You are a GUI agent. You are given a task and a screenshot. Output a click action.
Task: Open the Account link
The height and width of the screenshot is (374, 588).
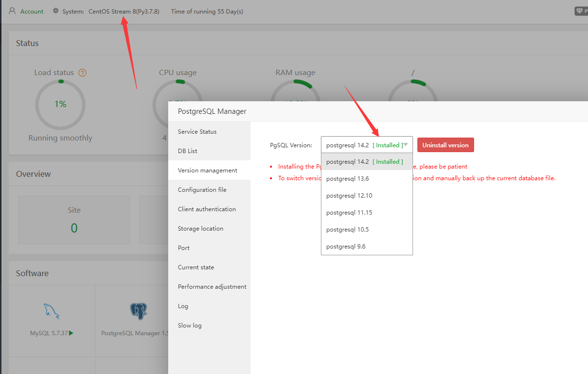tap(32, 11)
